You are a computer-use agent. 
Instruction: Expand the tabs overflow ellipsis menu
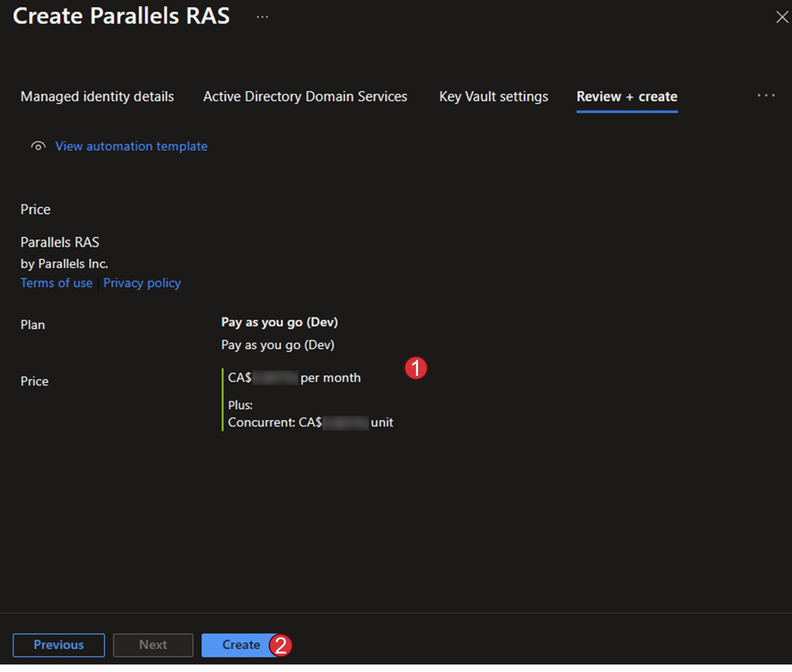(x=766, y=96)
